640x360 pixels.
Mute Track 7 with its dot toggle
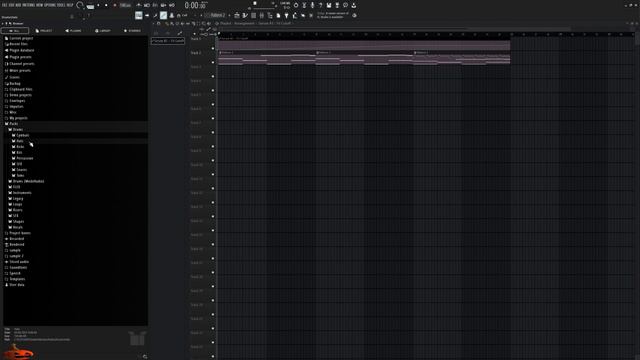(x=213, y=132)
